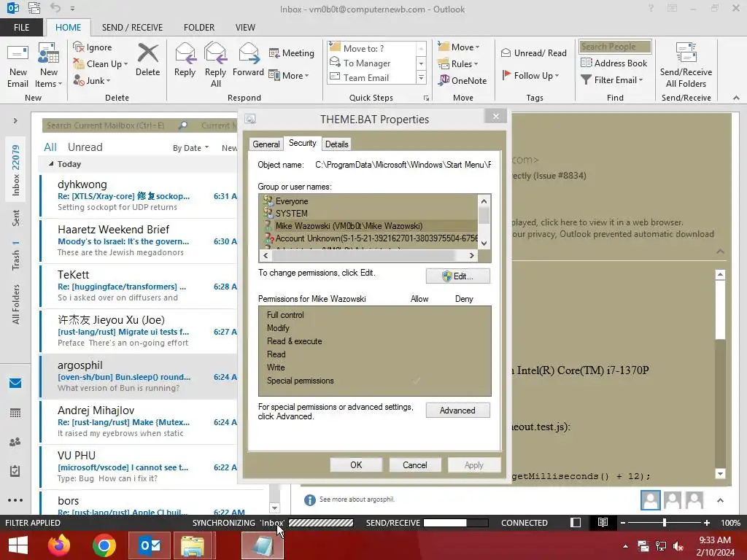Switch to FOLDER ribbon tab
The width and height of the screenshot is (747, 560).
(199, 27)
